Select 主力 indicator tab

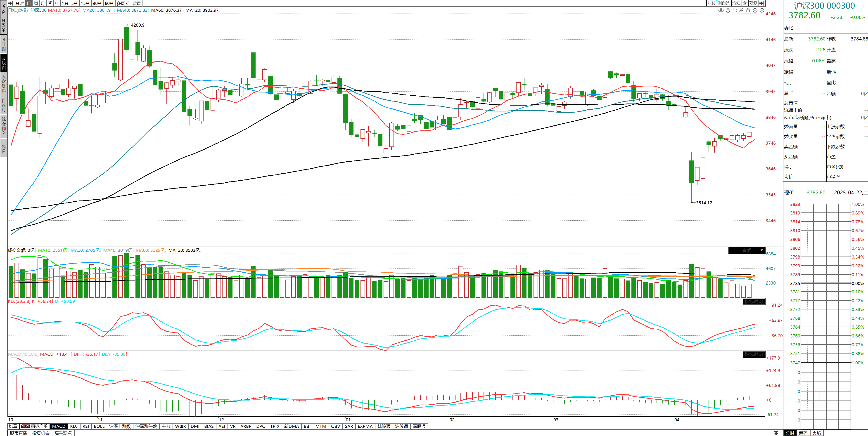point(166,426)
